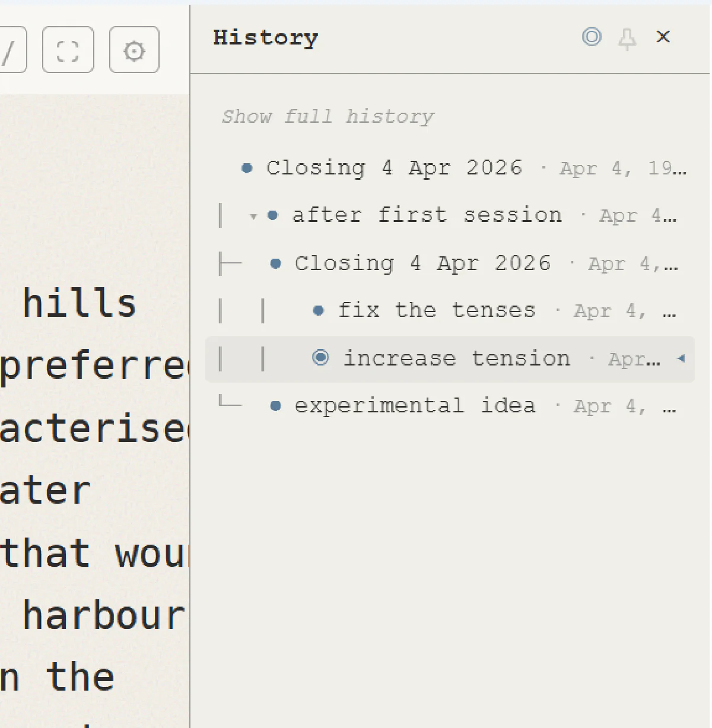Click the dot marker beside 'experimental idea'
712x728 pixels.
click(x=275, y=406)
